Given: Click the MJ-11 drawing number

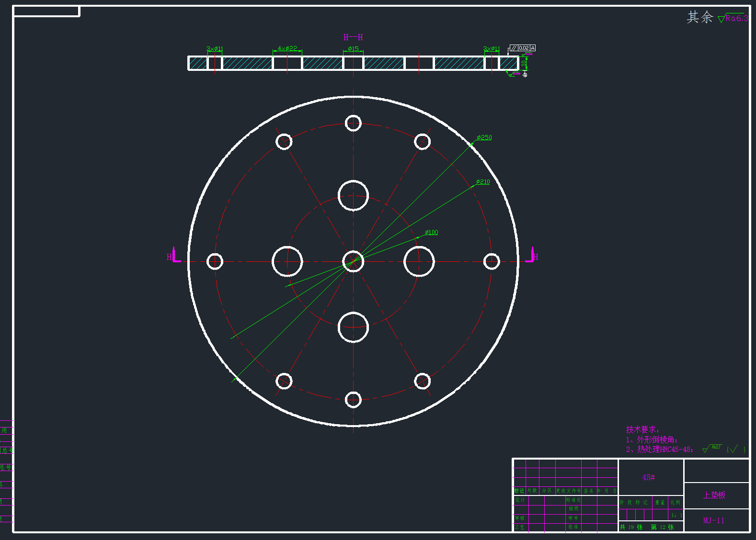Looking at the screenshot, I should pyautogui.click(x=714, y=520).
